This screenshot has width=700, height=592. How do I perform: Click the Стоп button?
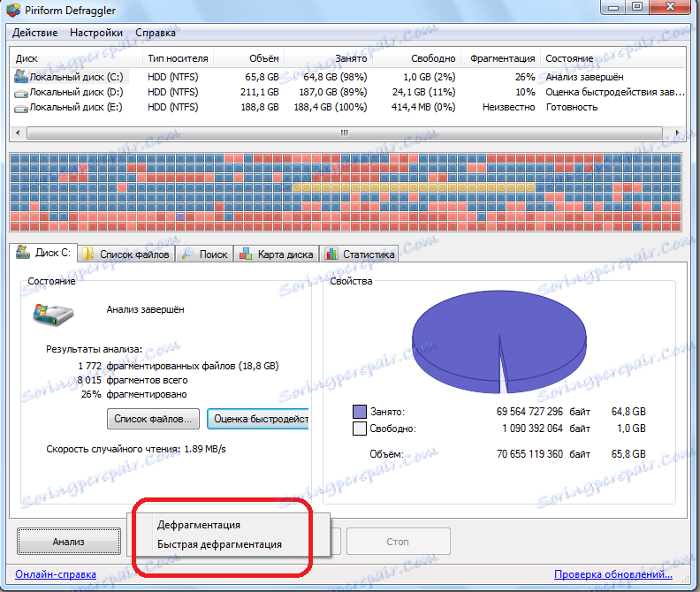click(x=399, y=542)
